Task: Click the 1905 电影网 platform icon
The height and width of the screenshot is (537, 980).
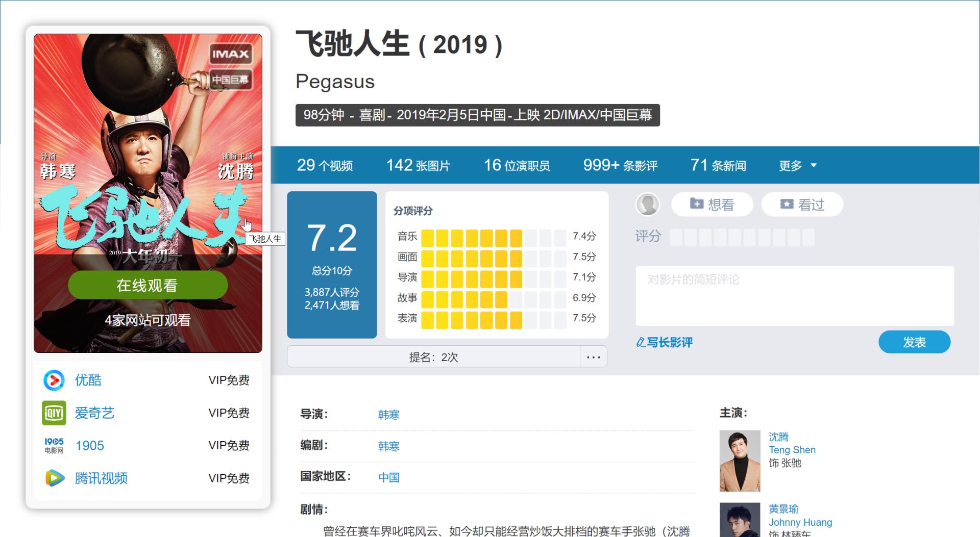Action: pos(54,445)
